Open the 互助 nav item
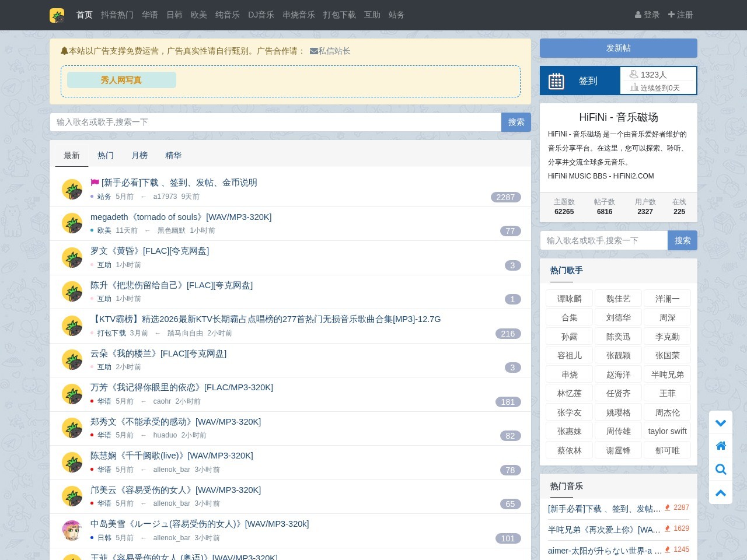This screenshot has width=747, height=560. (x=372, y=15)
